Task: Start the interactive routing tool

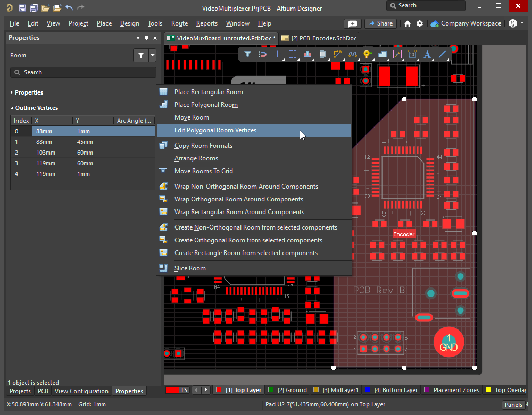Action: click(338, 54)
